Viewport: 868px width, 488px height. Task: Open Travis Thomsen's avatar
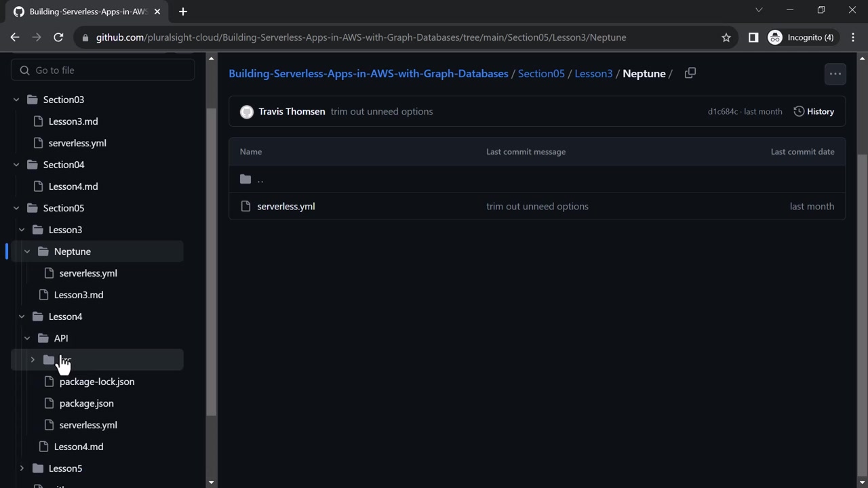point(247,112)
